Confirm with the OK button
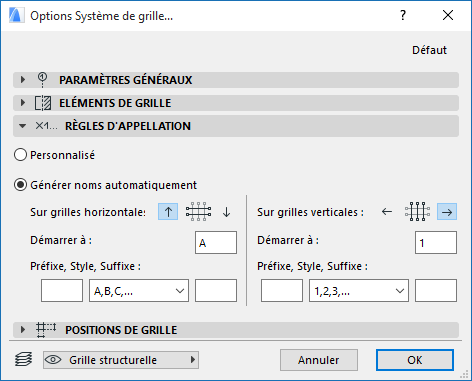 click(415, 360)
